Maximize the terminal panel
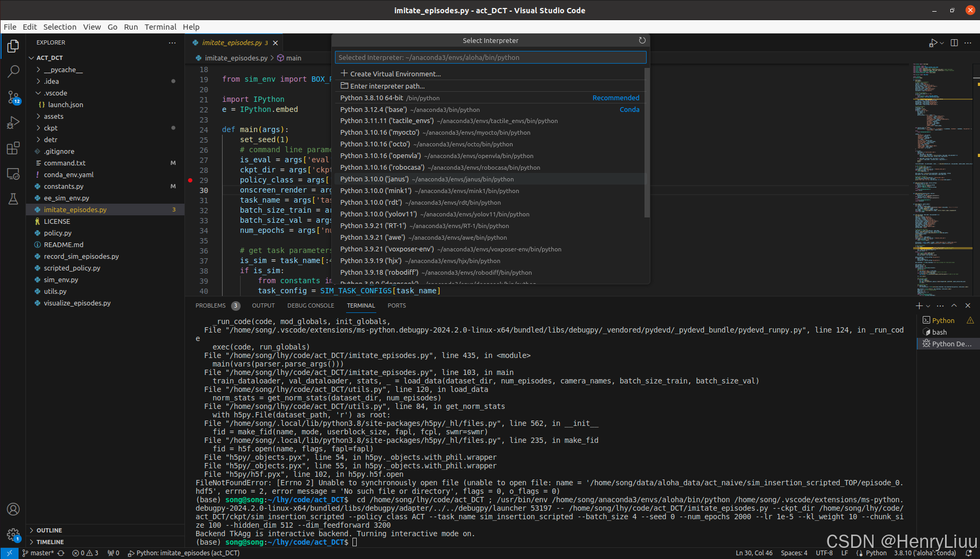The width and height of the screenshot is (980, 559). [953, 305]
